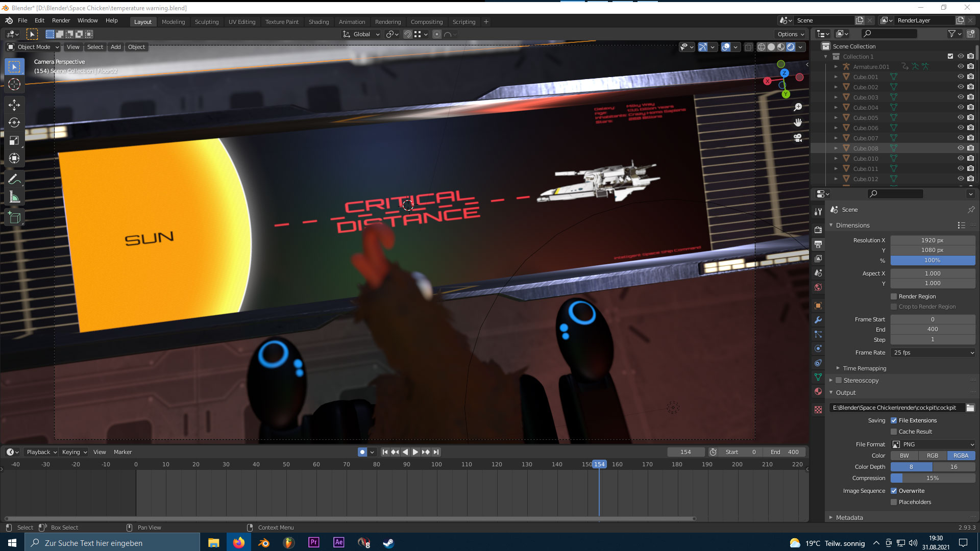
Task: Select the Rotate tool
Action: coord(14,122)
